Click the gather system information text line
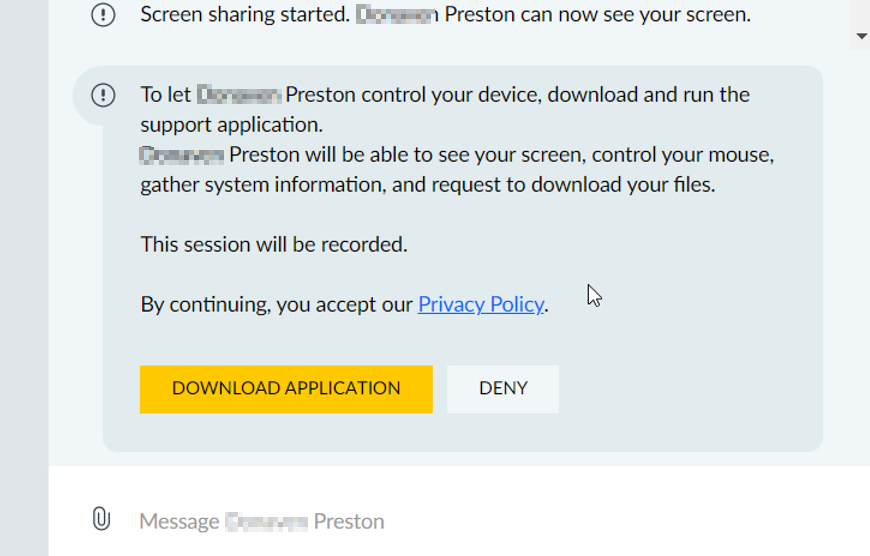870x556 pixels. click(x=428, y=185)
